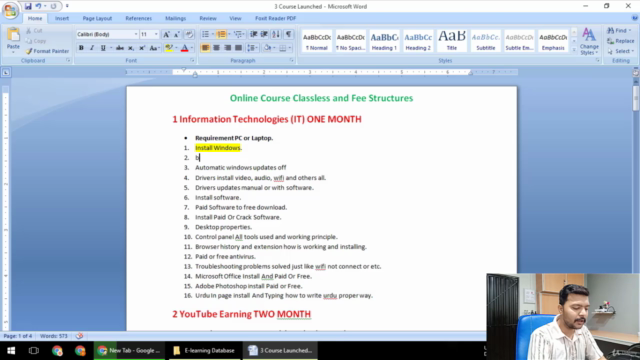This screenshot has width=640, height=360.
Task: Expand the Paragraph dialog launcher
Action: 292,60
